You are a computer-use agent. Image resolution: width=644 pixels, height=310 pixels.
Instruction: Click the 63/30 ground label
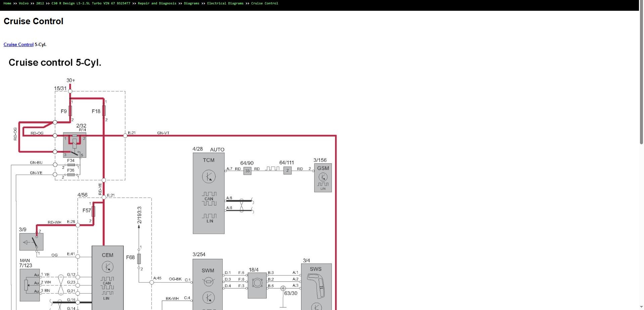click(x=291, y=294)
